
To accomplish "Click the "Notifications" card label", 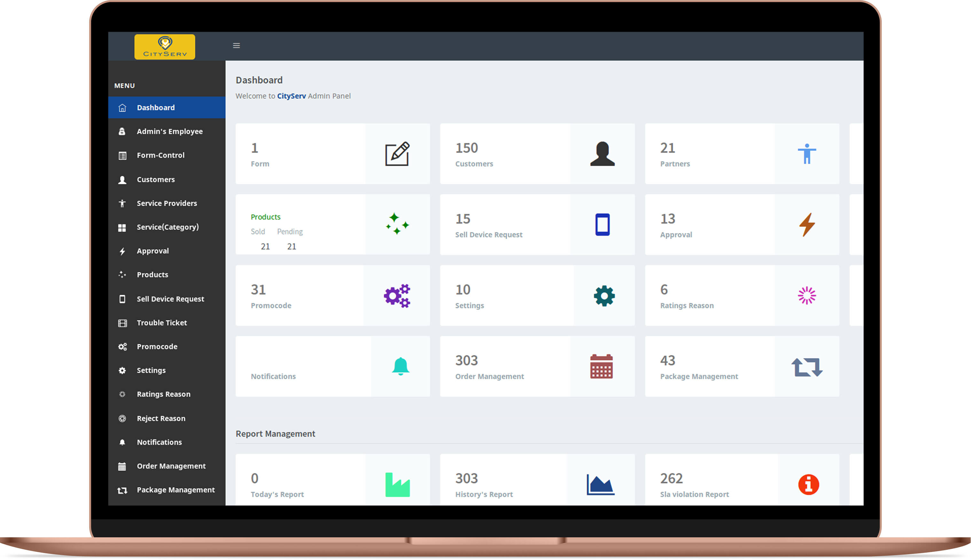I will (x=273, y=377).
